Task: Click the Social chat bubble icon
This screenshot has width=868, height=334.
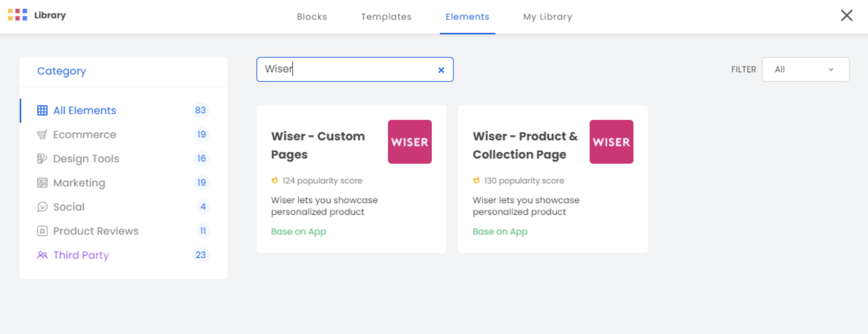Action: [x=42, y=207]
